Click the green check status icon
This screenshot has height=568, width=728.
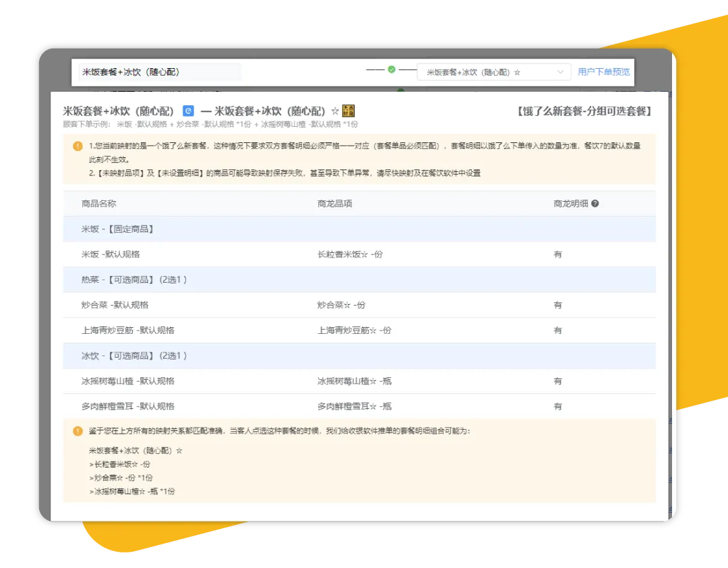[x=392, y=69]
